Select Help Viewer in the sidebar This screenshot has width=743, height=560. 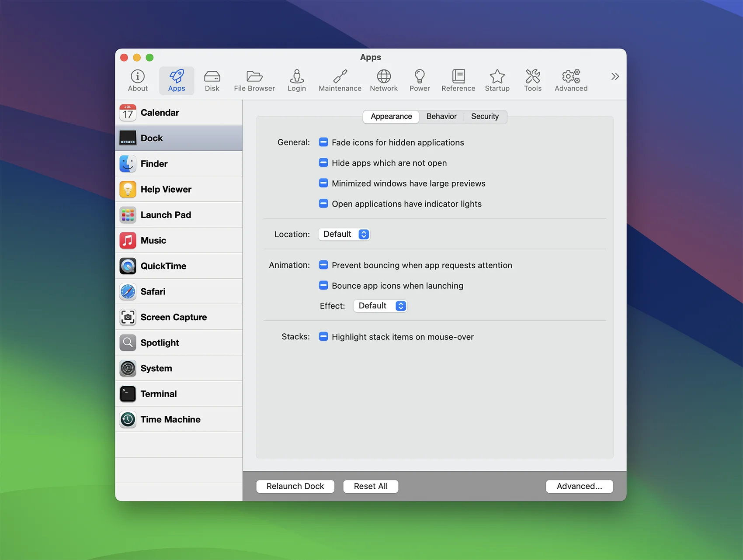[x=179, y=189]
